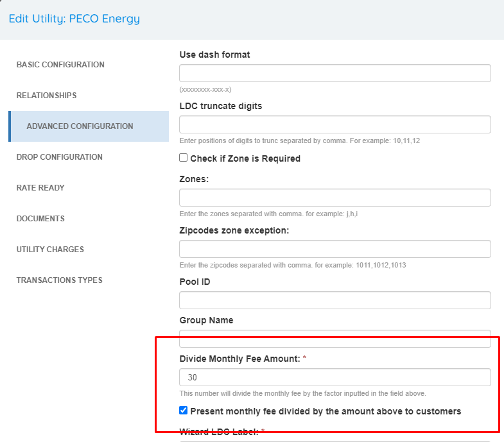Go to the Rate Ready tab
The width and height of the screenshot is (504, 442).
(40, 188)
